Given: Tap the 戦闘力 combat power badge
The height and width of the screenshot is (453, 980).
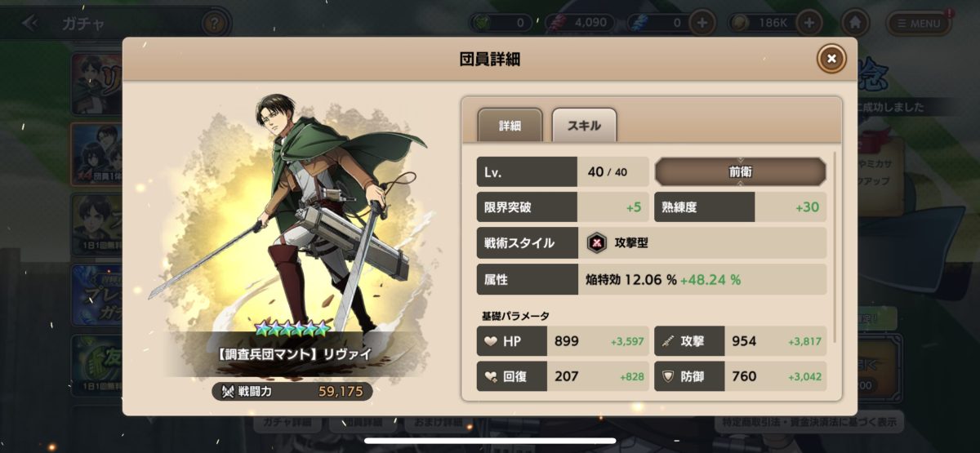Looking at the screenshot, I should 292,392.
